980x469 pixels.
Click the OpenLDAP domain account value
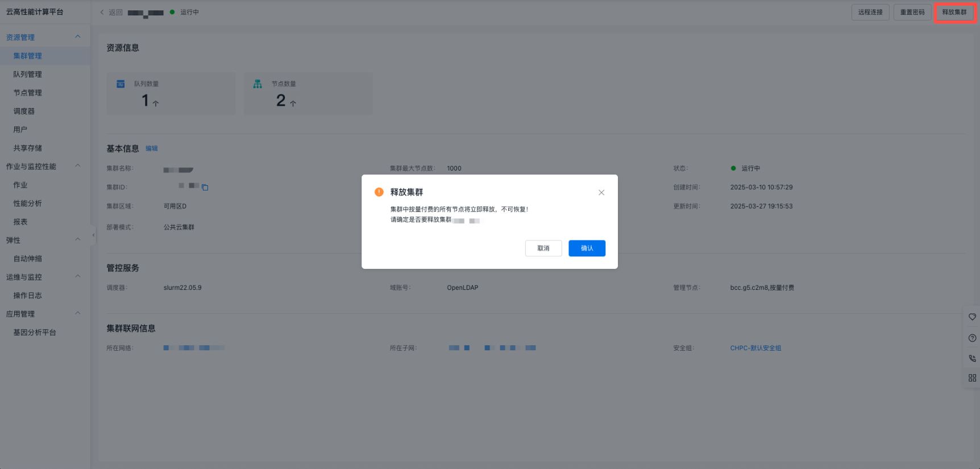coord(463,288)
